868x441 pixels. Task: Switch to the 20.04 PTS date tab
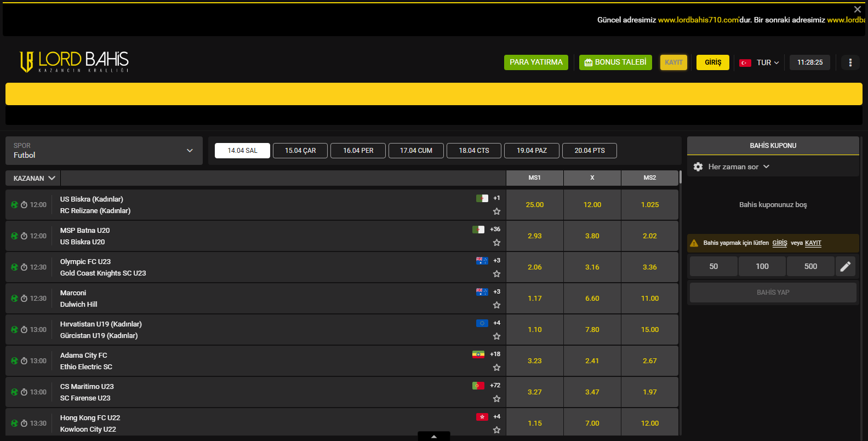coord(590,151)
